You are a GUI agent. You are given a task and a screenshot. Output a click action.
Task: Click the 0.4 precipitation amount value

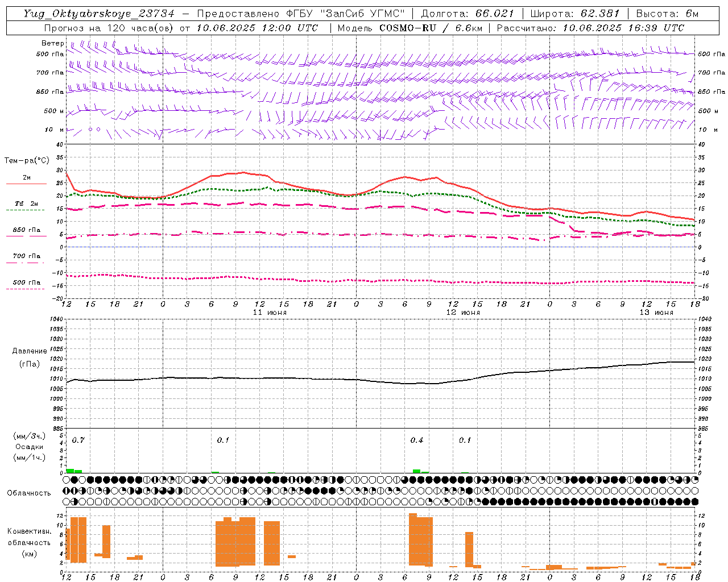[417, 440]
